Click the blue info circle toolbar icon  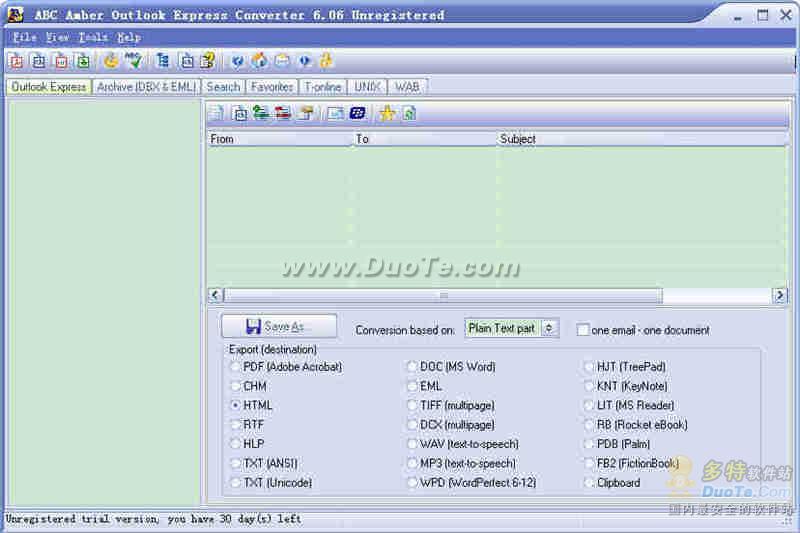coord(305,61)
